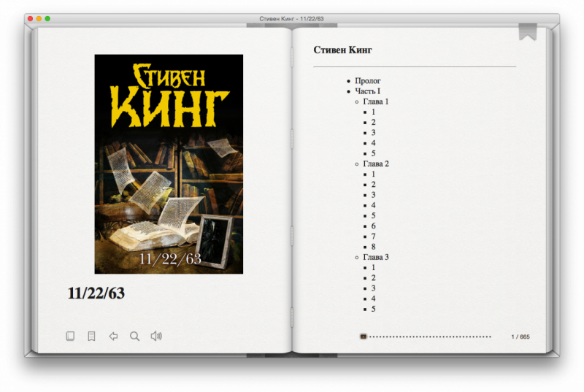584x392 pixels.
Task: Jump to Глава 2
Action: pyautogui.click(x=375, y=164)
